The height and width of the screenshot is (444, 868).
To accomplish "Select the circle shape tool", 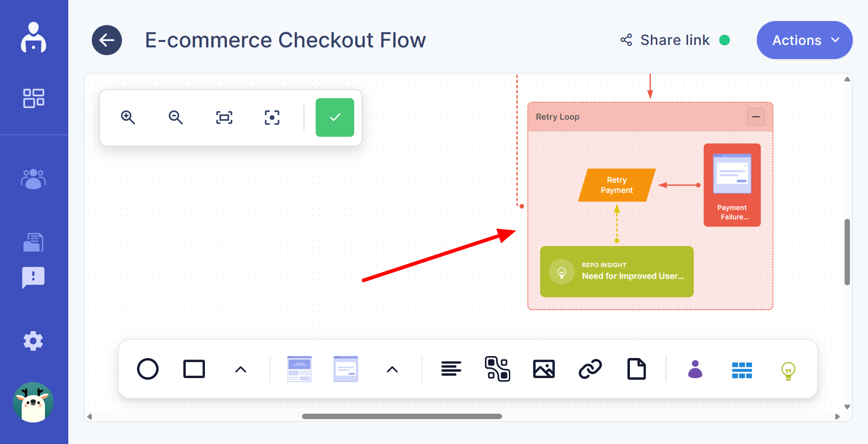I will tap(148, 369).
